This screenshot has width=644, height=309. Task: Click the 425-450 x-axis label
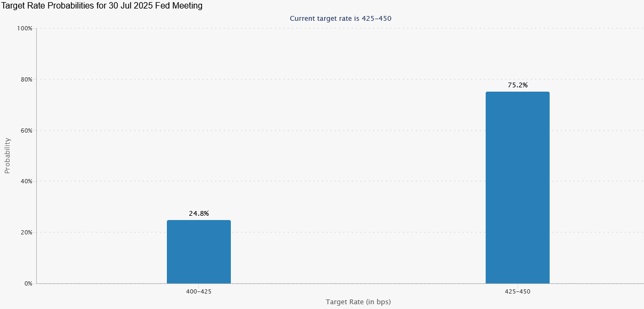517,291
